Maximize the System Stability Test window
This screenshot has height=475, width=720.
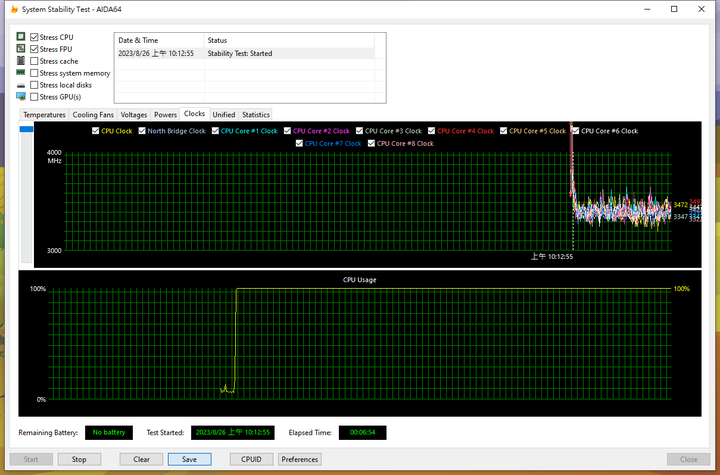click(674, 9)
